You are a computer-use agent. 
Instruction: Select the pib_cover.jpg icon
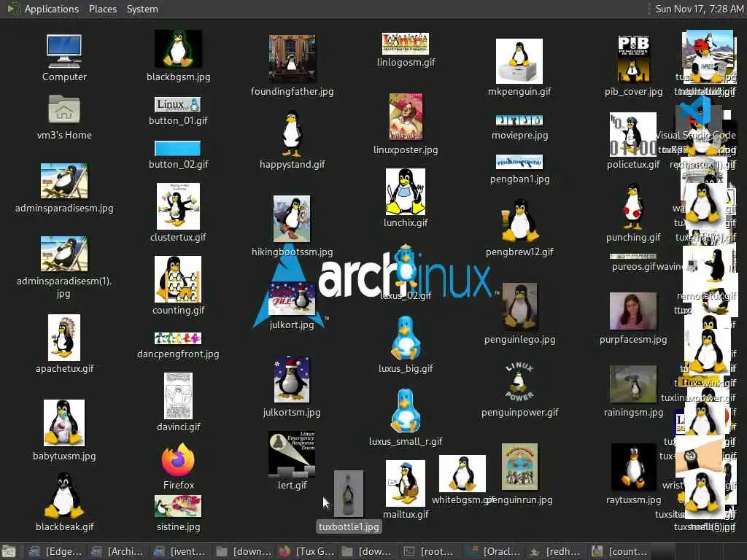(633, 58)
